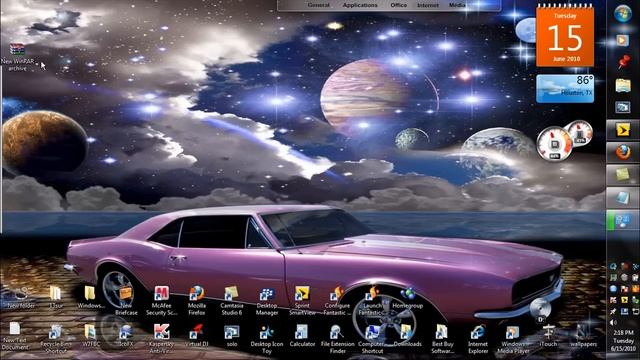This screenshot has height=360, width=640.
Task: Open the Virtual DJ shortcut
Action: 197,336
